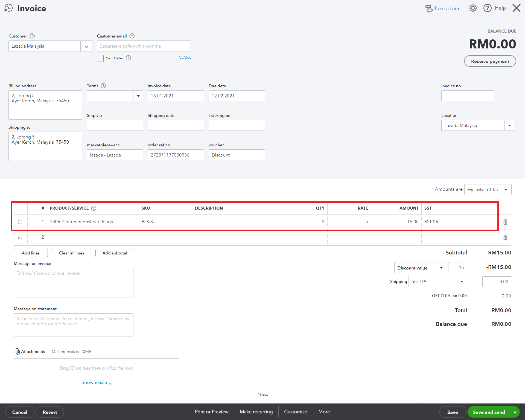Open the More menu in footer
This screenshot has height=420, width=525.
tap(324, 412)
